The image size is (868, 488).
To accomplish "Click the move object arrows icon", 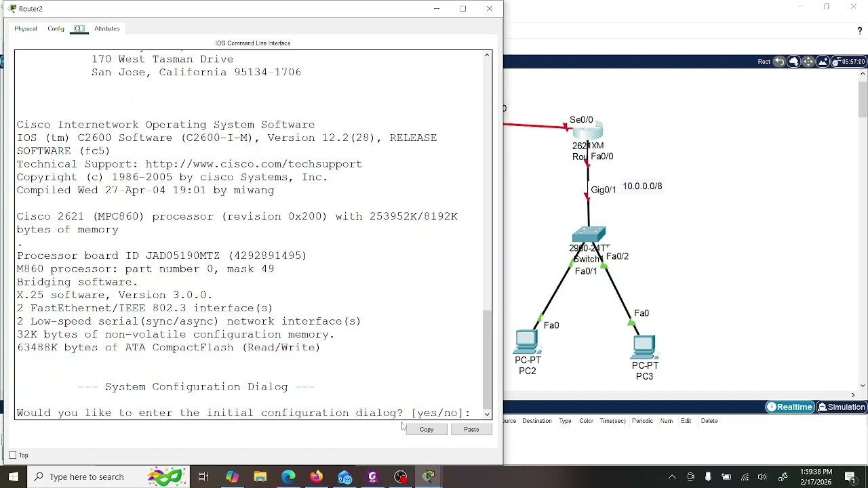I will pos(808,62).
